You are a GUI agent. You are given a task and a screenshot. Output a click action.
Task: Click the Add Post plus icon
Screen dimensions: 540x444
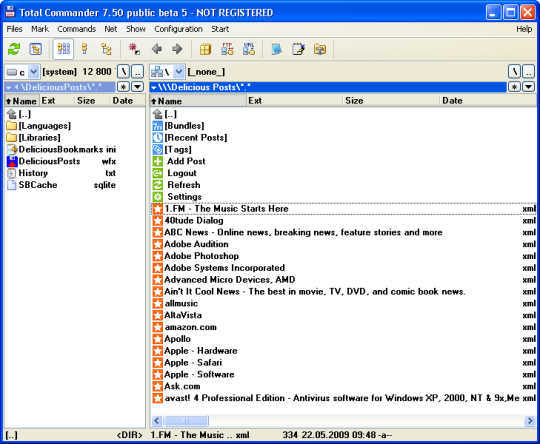point(157,161)
